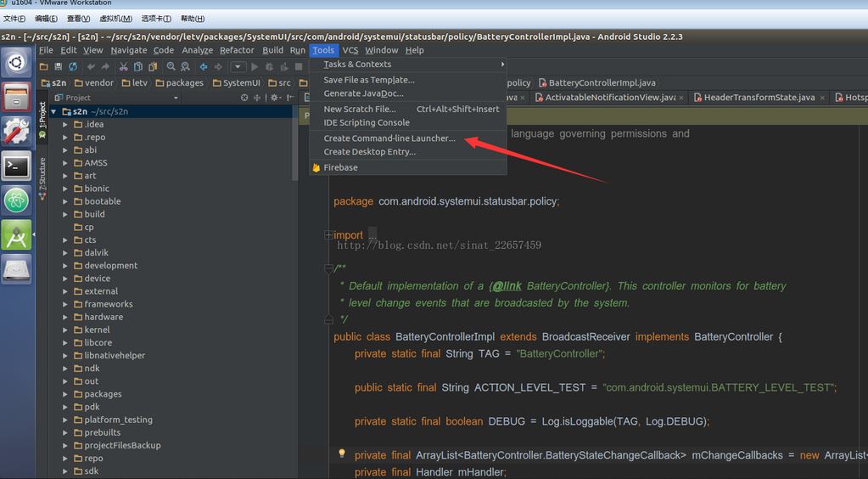868x479 pixels.
Task: Click vendor breadcrumb in navigation bar
Action: (x=93, y=82)
